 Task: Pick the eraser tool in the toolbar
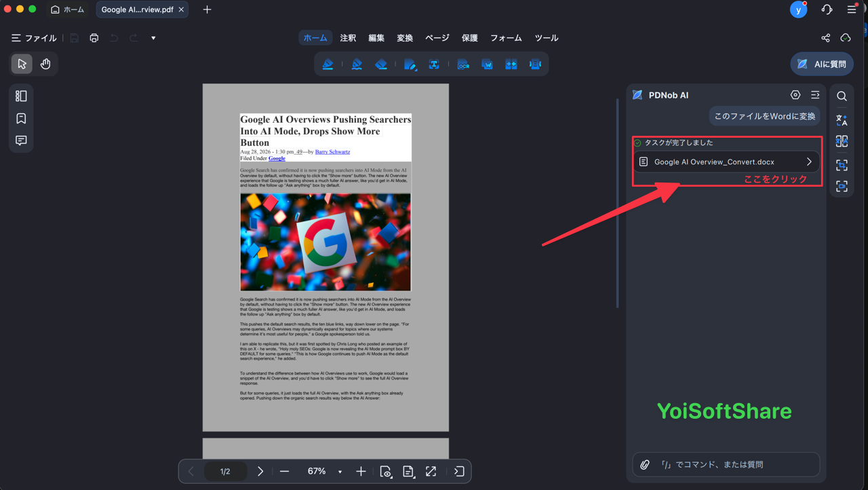(381, 64)
